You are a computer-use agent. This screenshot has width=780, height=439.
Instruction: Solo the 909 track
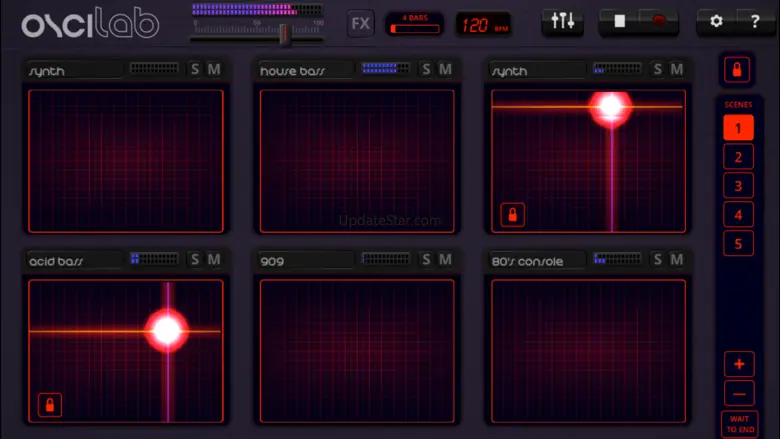click(x=426, y=260)
